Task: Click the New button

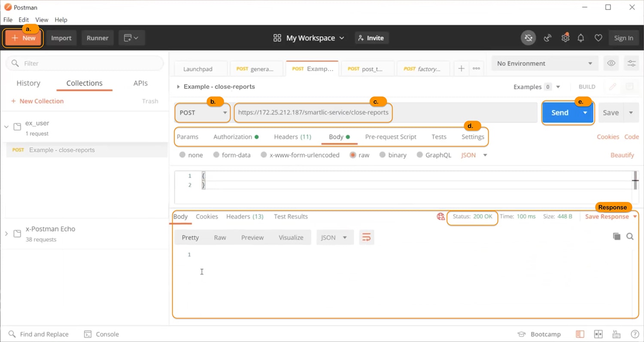Action: click(x=24, y=38)
